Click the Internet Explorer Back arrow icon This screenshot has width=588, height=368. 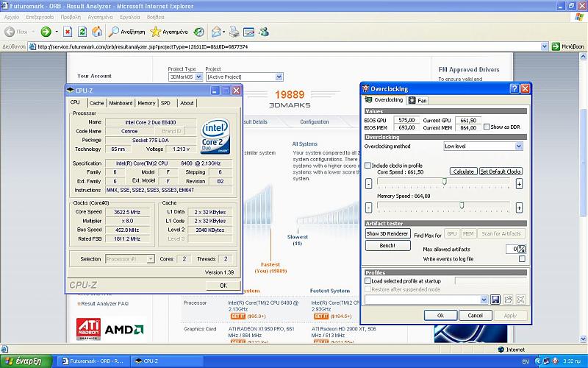pos(10,32)
